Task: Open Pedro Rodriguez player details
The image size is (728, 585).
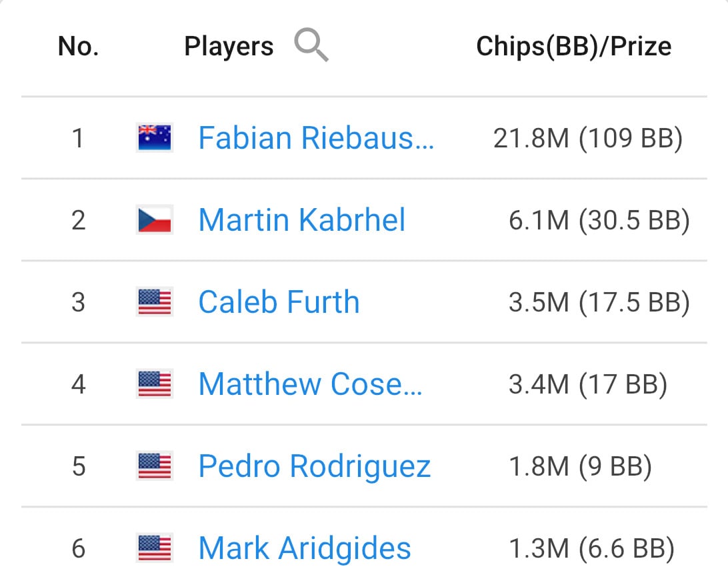Action: [x=314, y=466]
